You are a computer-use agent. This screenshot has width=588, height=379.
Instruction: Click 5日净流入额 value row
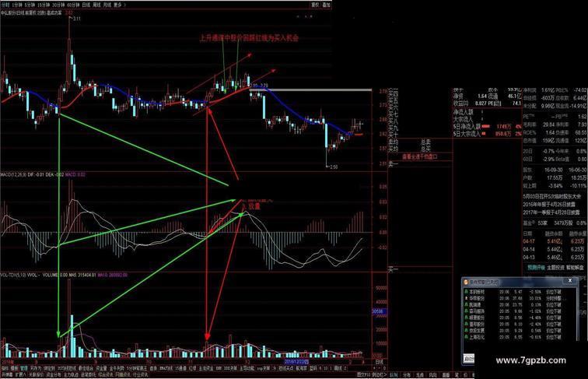click(x=487, y=126)
